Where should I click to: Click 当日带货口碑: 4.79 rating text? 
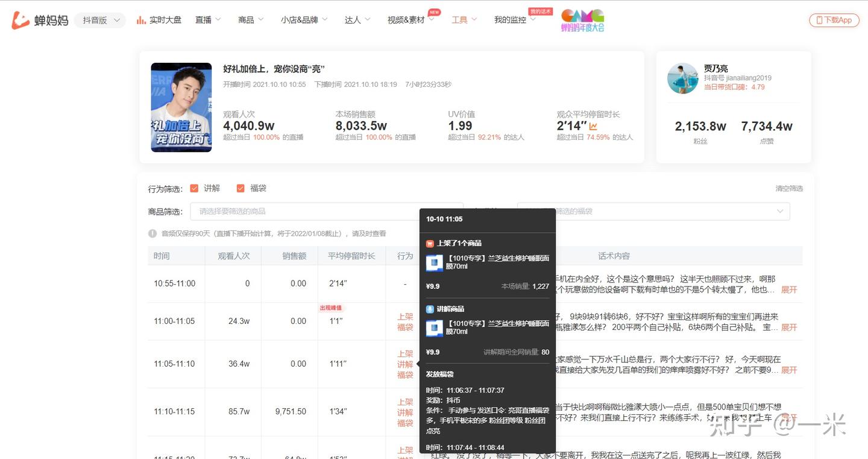tap(734, 87)
